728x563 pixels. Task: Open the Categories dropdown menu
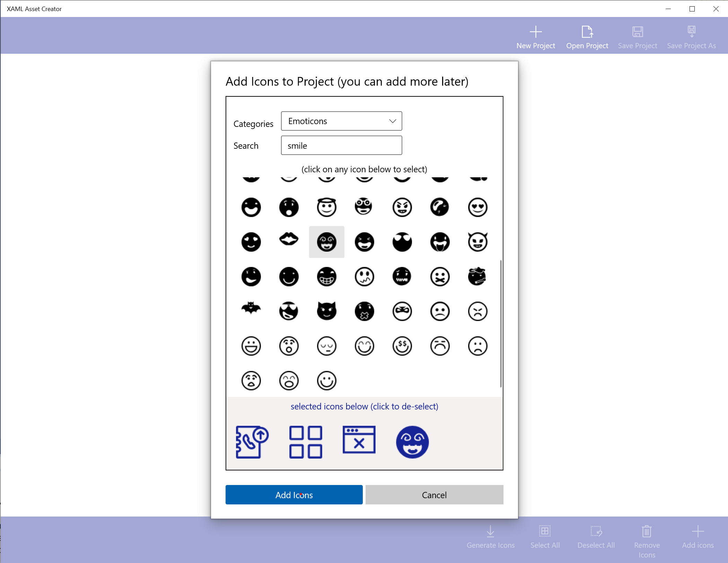(x=341, y=121)
